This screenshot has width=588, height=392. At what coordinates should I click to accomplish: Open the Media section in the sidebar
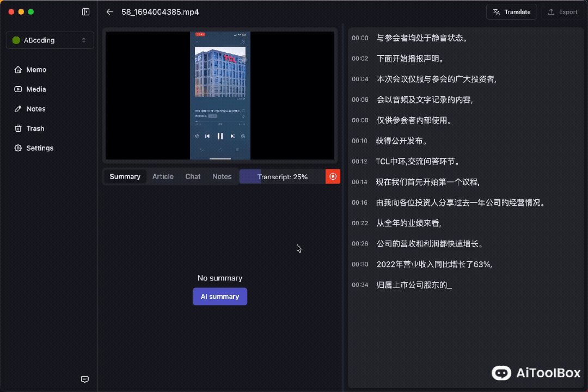coord(36,89)
